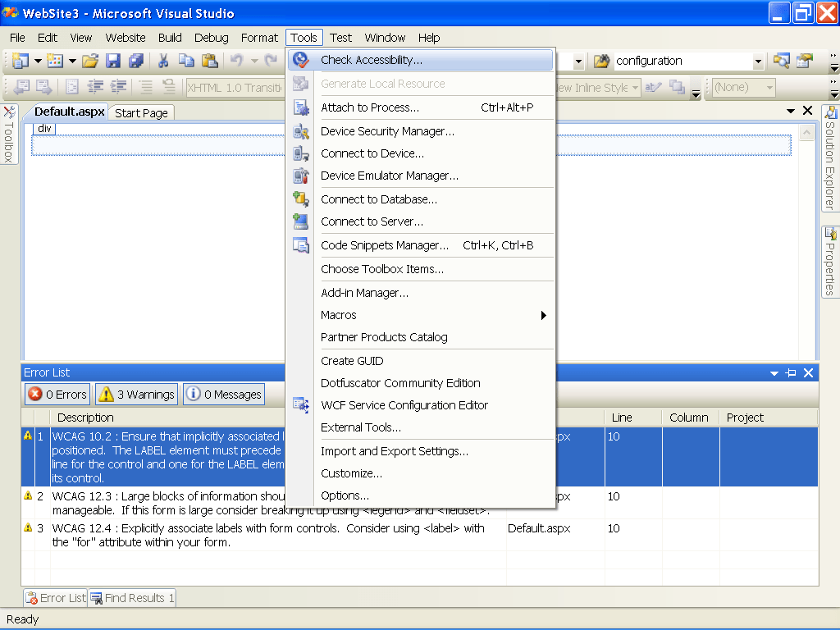Toggle the 0 Messages filter button
This screenshot has height=630, width=840.
click(223, 394)
